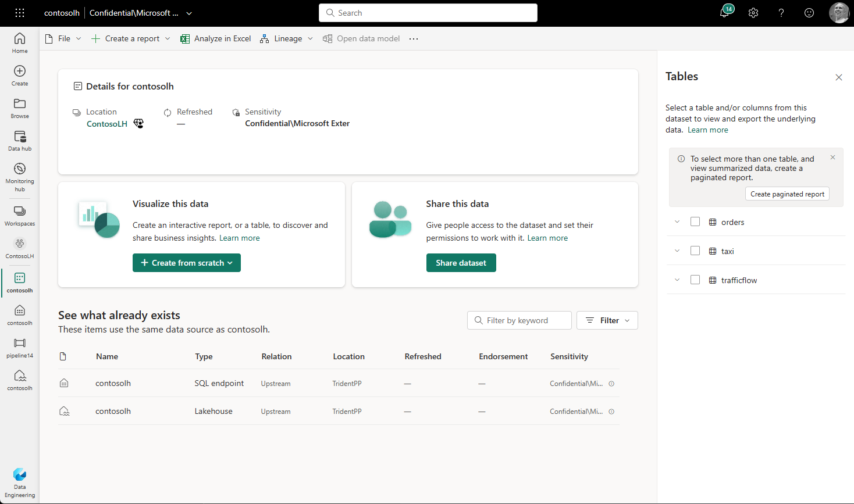The image size is (854, 504).
Task: Click Create paginated report button
Action: 787,194
